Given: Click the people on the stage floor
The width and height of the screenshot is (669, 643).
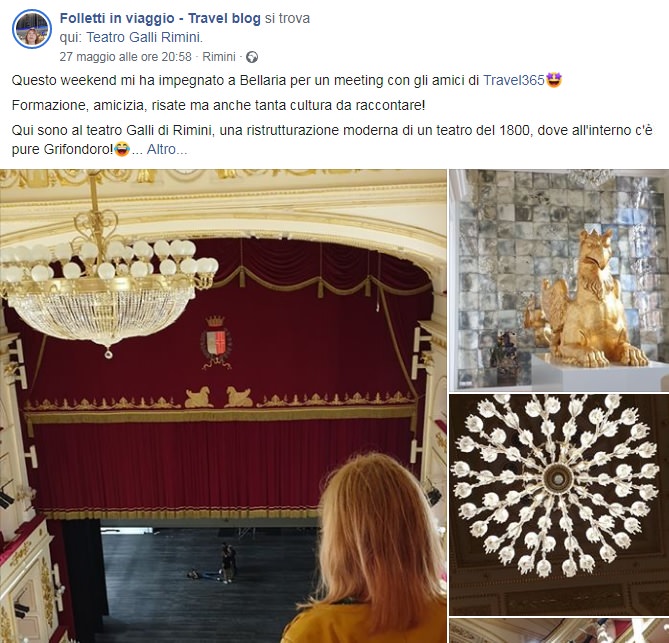Looking at the screenshot, I should pos(217,564).
